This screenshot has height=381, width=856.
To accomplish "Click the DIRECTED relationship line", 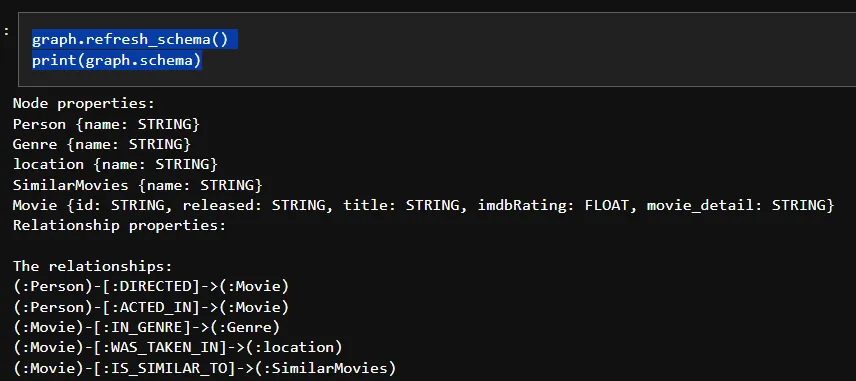I will click(151, 287).
